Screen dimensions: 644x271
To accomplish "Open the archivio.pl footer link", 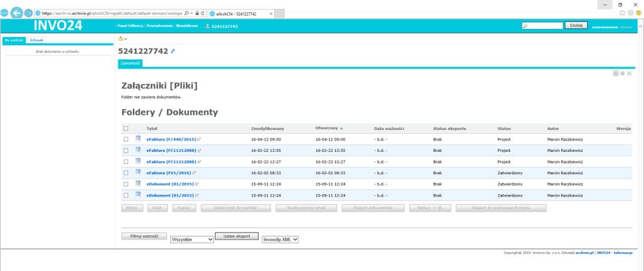I will tap(584, 253).
